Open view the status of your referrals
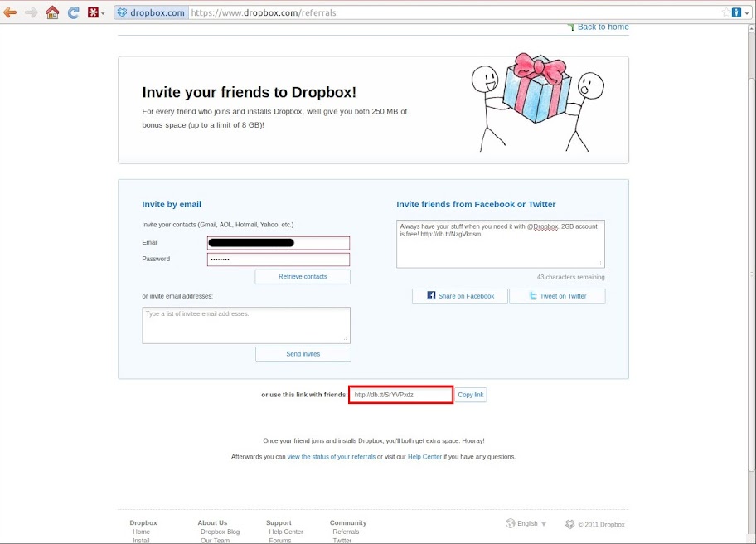756x544 pixels. coord(332,457)
